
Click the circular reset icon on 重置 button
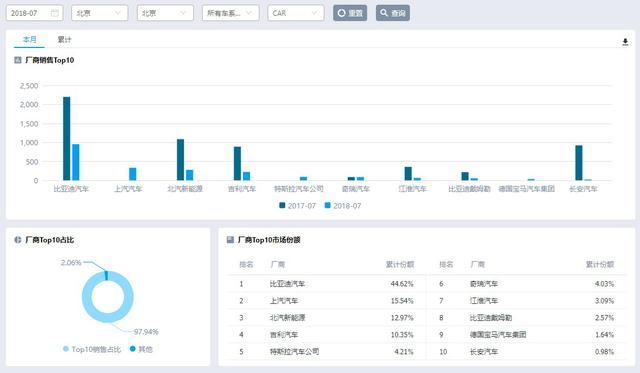342,13
